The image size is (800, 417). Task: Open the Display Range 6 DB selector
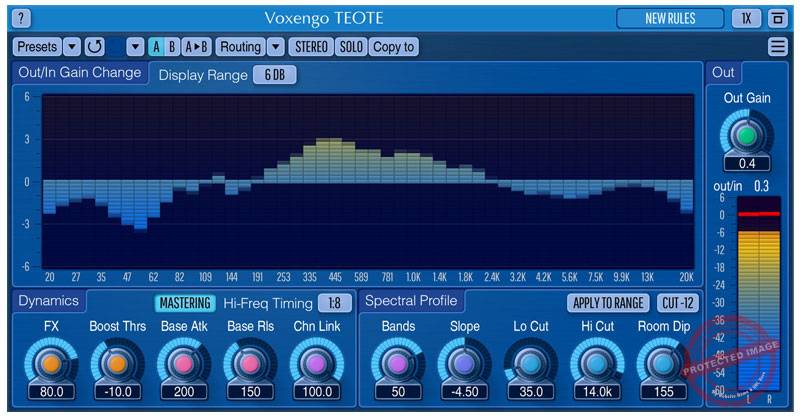[274, 75]
